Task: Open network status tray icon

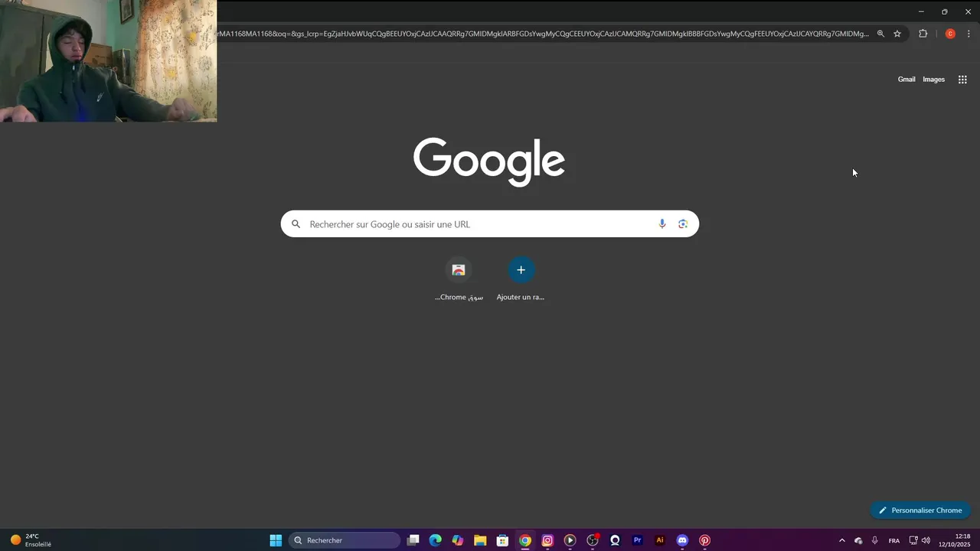Action: click(913, 540)
